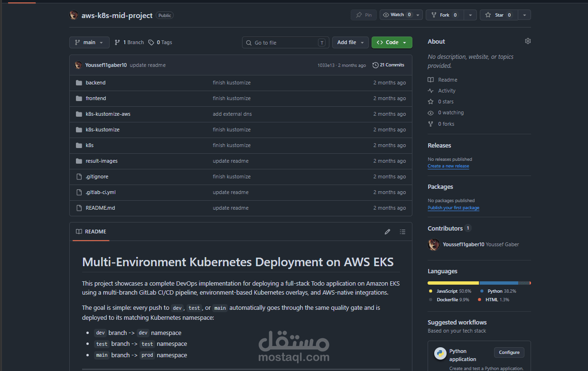Open Youssef11gaber10 commit author link
The image size is (588, 371).
click(106, 65)
